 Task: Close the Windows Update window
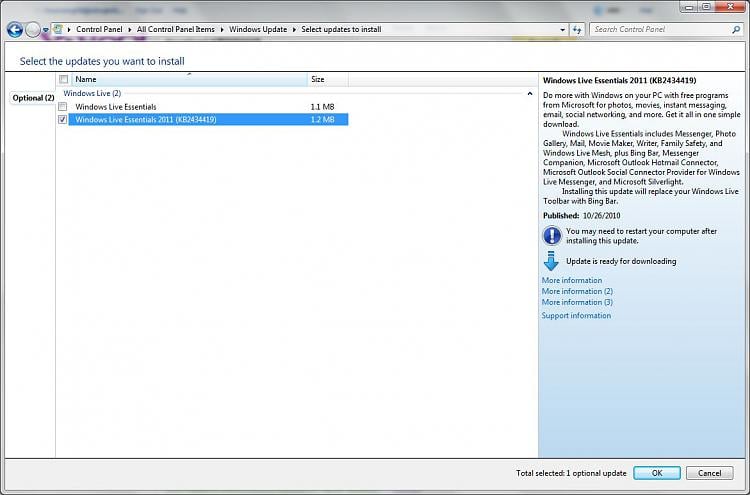coord(730,7)
